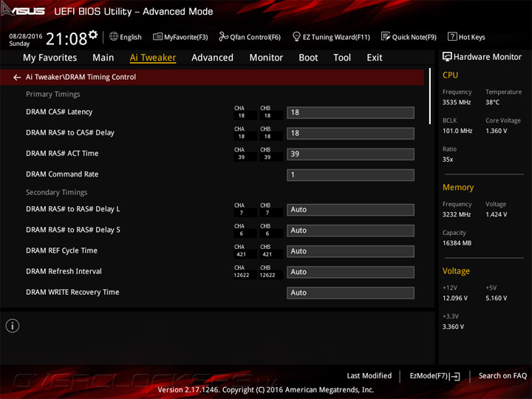Click the CPU frequency 3535 MHz value

pyautogui.click(x=457, y=103)
